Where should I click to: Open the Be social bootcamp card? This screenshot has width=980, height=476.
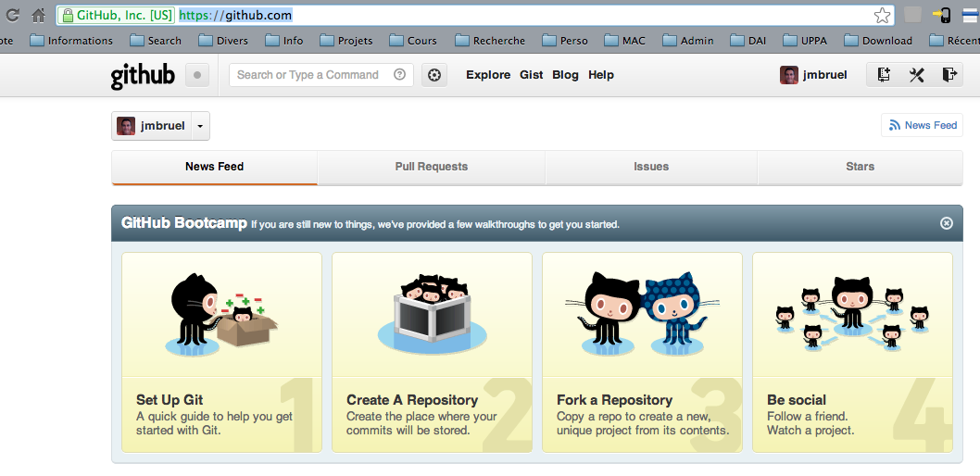852,352
